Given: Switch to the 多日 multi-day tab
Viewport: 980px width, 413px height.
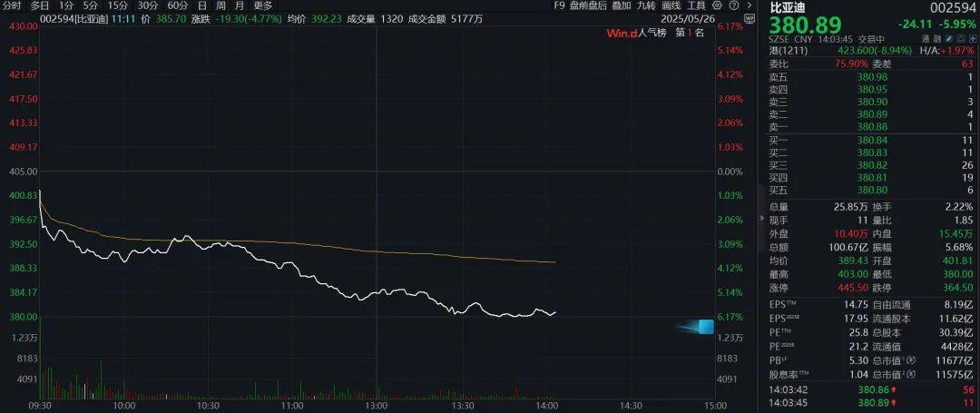Looking at the screenshot, I should (x=40, y=5).
